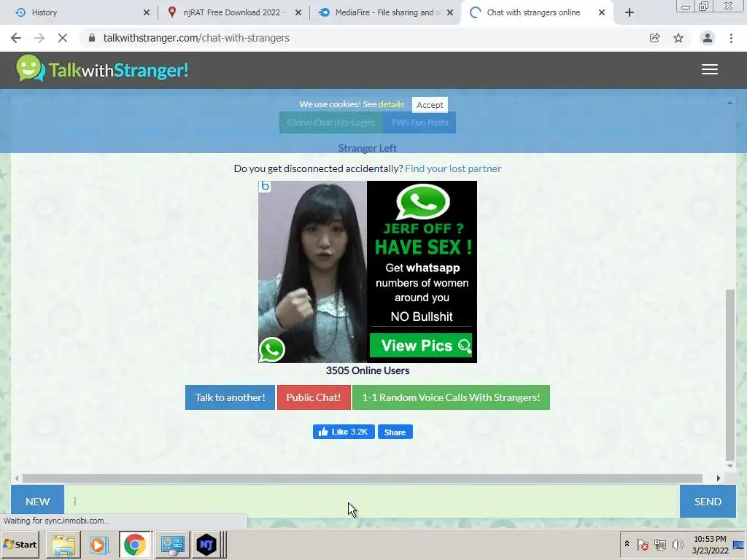
Task: Close the MediaFire tab
Action: [x=449, y=12]
